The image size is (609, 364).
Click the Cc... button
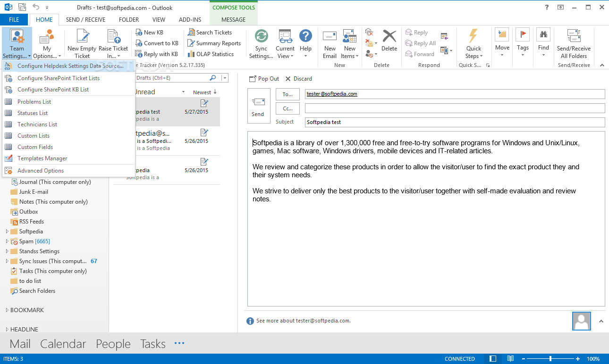click(x=288, y=108)
